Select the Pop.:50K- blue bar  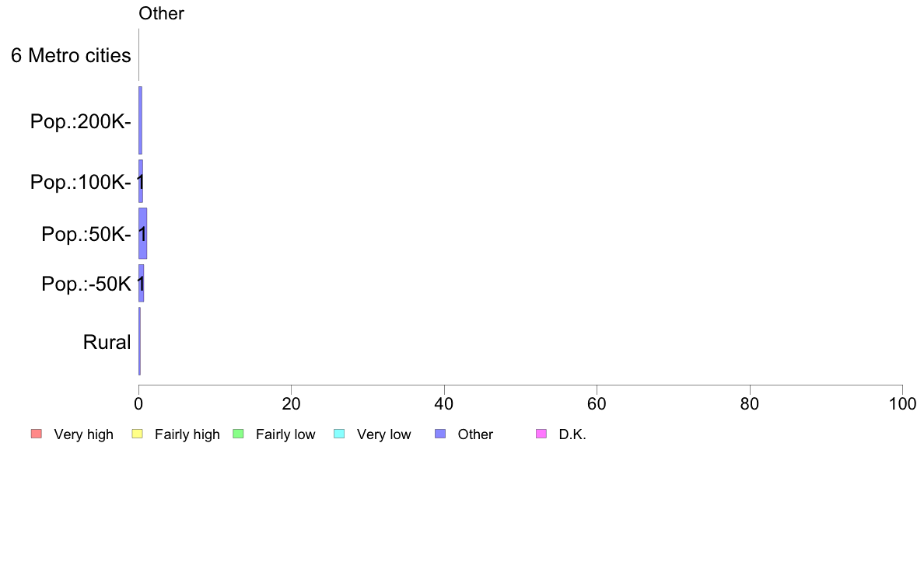142,233
